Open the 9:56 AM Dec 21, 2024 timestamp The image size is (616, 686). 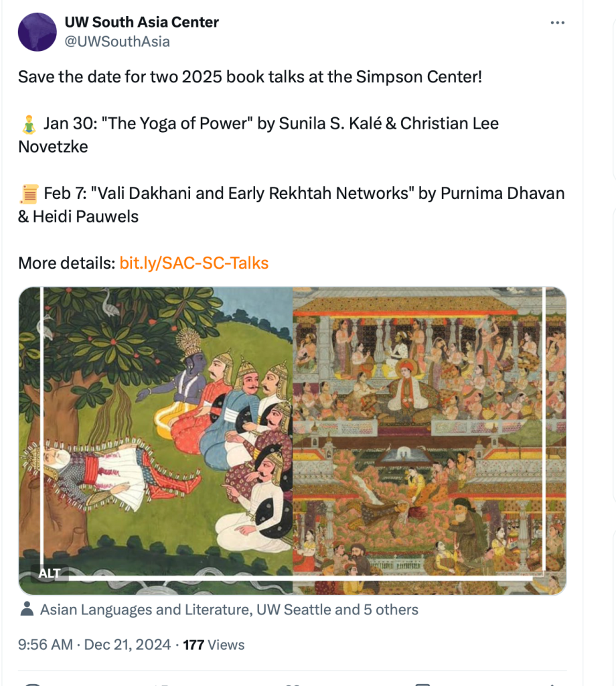pos(94,645)
